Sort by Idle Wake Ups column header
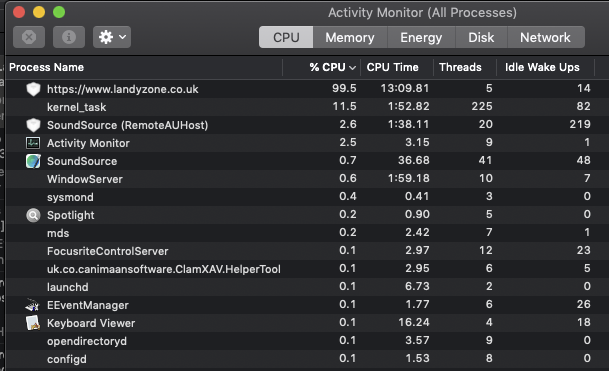The height and width of the screenshot is (371, 609). click(542, 68)
